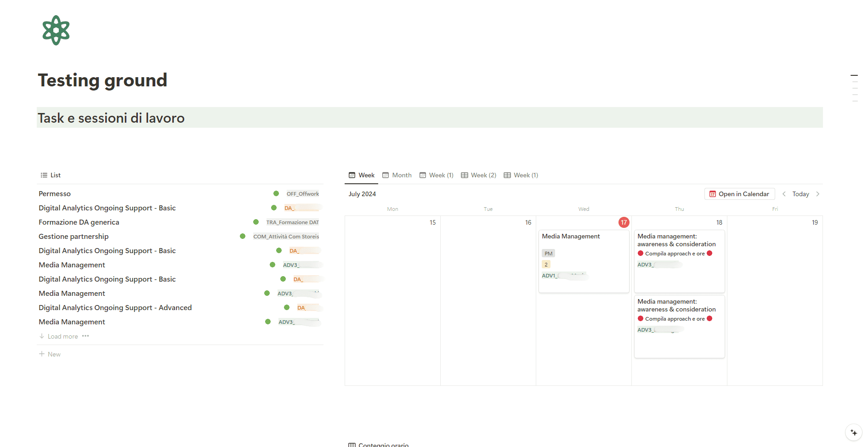Click day number 19 in calendar
The height and width of the screenshot is (447, 868).
(x=815, y=222)
